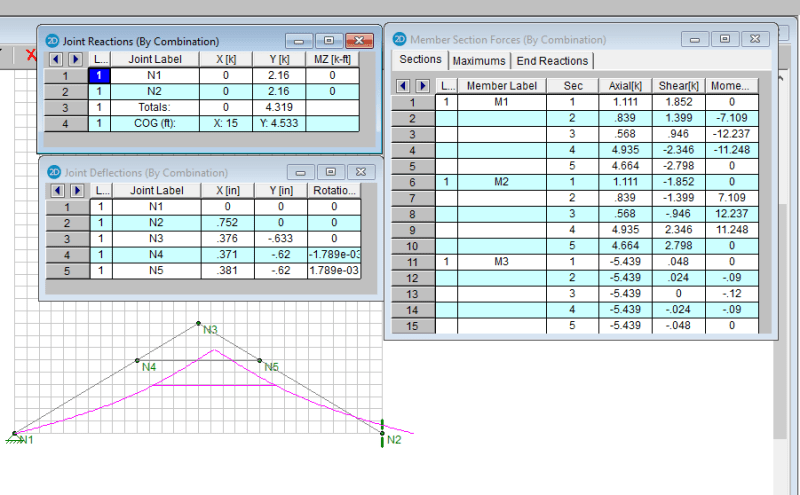Click the X [k] column header
Screen dimensions: 800x495
pos(226,59)
